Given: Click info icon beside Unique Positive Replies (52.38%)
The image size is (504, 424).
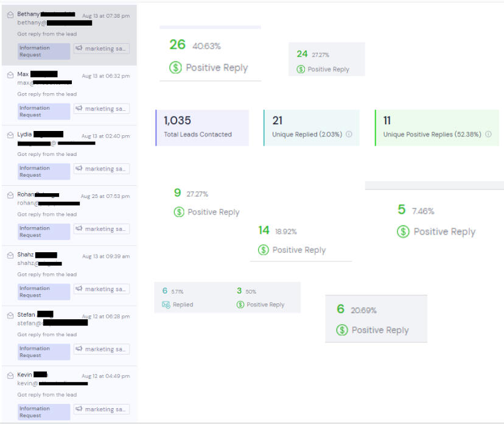Looking at the screenshot, I should 488,135.
